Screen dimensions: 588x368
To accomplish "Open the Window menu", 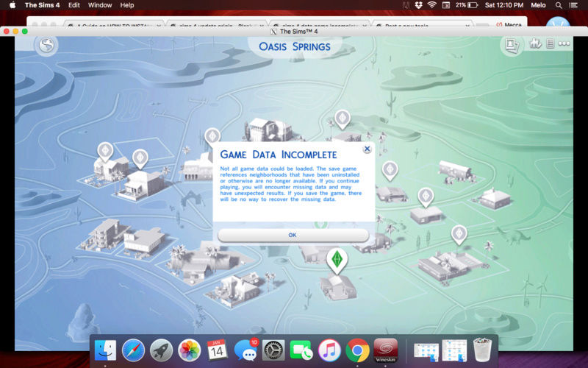I will click(x=100, y=5).
